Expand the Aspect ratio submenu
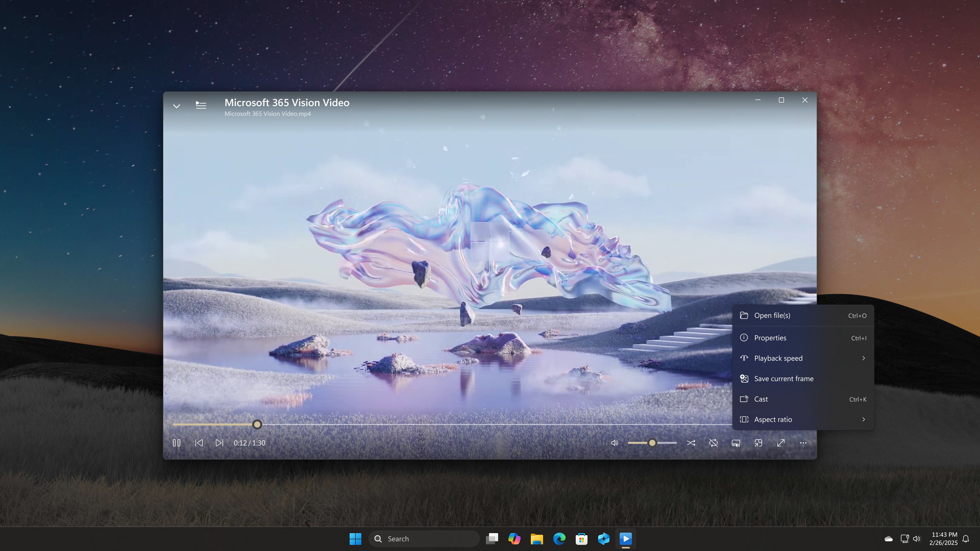This screenshot has height=551, width=980. (774, 419)
